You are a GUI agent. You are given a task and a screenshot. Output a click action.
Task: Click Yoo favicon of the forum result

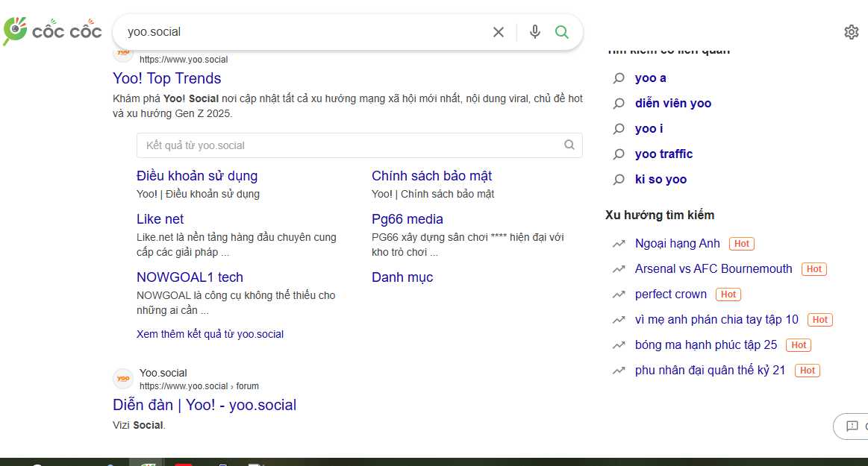click(123, 379)
